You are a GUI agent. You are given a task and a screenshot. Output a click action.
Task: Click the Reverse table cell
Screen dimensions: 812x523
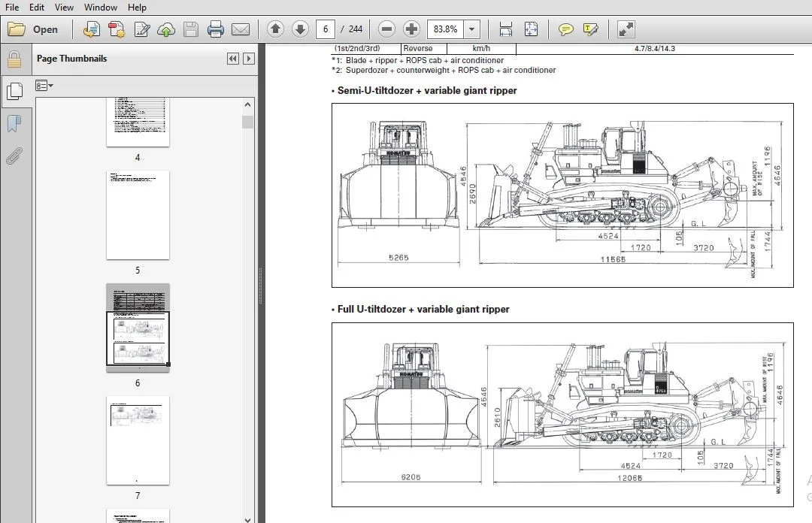click(x=418, y=48)
